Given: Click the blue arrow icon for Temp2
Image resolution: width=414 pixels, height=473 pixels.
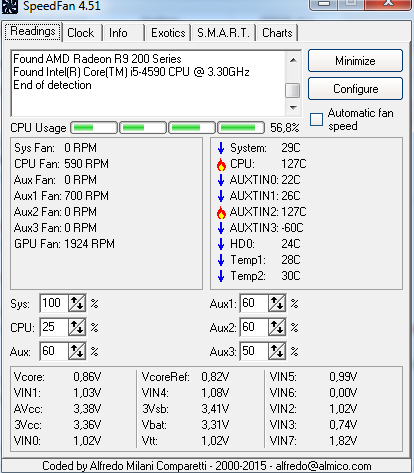Looking at the screenshot, I should [x=221, y=276].
